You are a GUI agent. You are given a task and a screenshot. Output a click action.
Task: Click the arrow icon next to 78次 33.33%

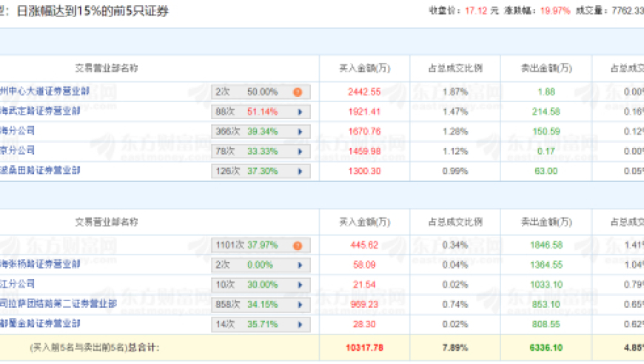point(299,151)
